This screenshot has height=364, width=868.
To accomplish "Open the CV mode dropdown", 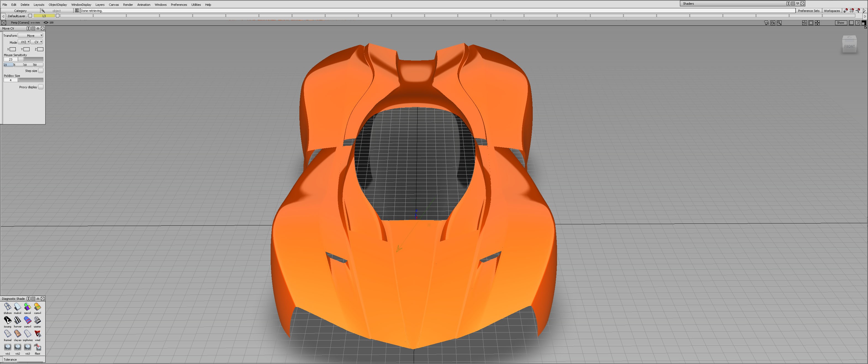I will (37, 42).
